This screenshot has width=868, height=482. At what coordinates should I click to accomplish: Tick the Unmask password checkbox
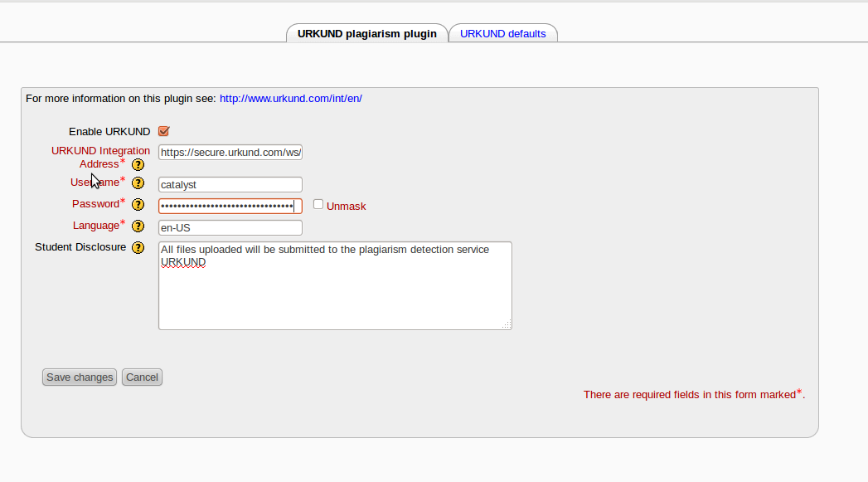[x=318, y=204]
